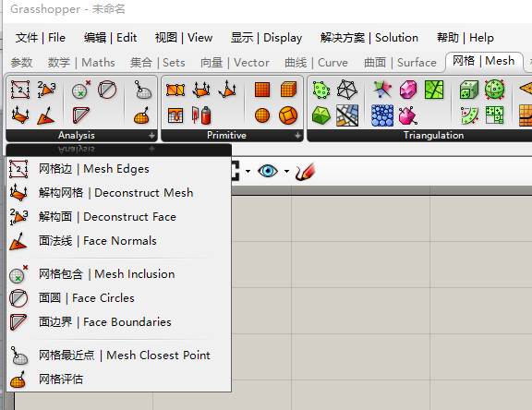The height and width of the screenshot is (410, 532).
Task: Expand the Primitive panel plus button
Action: pyautogui.click(x=297, y=136)
